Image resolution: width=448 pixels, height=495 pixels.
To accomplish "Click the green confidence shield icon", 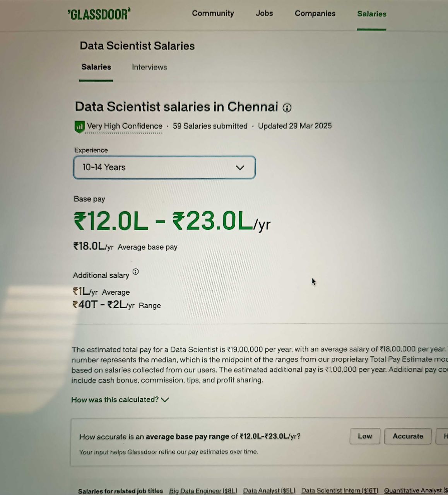I will click(x=79, y=126).
